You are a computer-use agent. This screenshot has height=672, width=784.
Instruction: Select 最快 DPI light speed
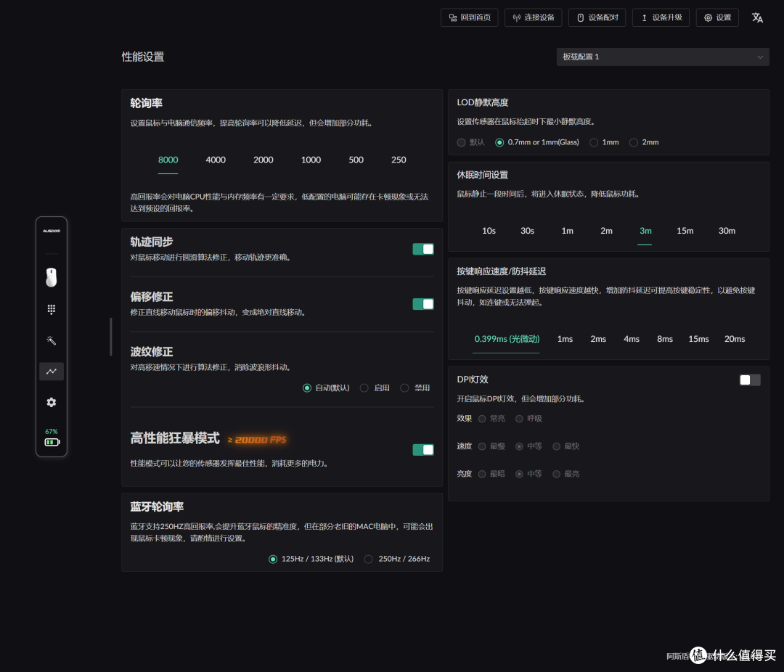566,446
